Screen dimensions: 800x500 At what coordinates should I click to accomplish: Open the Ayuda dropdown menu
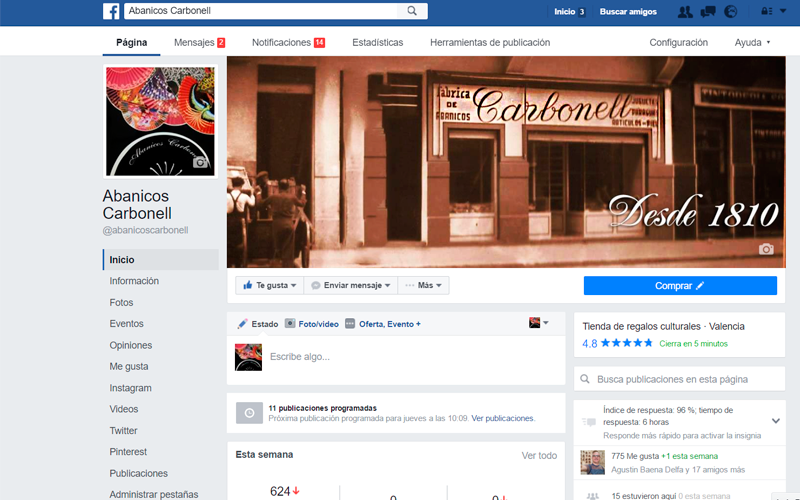(x=753, y=42)
